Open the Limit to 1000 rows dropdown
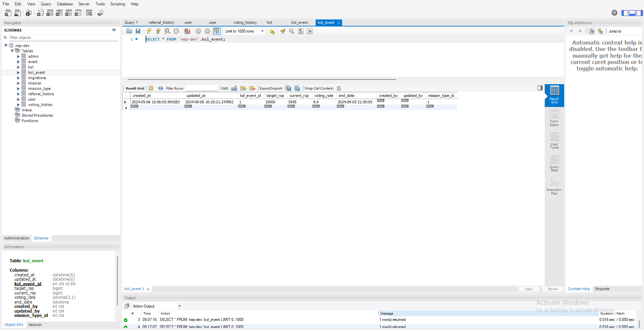644x330 pixels. pos(244,31)
